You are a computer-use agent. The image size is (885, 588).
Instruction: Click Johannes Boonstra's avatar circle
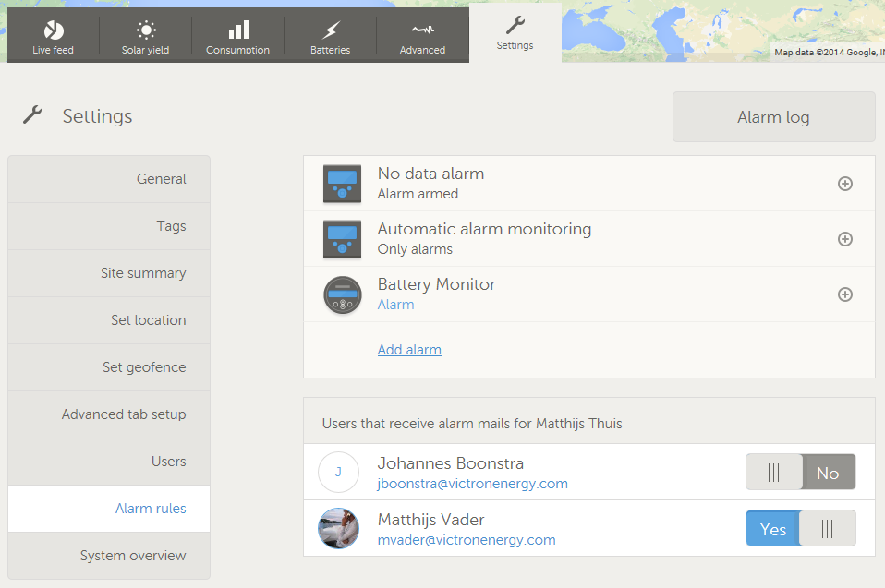point(338,472)
